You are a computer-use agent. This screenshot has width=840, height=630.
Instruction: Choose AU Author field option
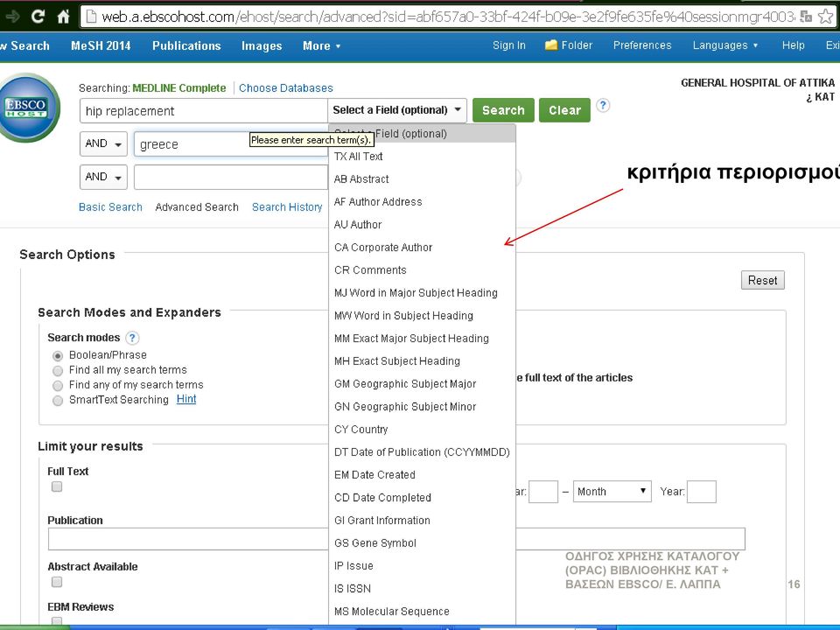point(422,225)
